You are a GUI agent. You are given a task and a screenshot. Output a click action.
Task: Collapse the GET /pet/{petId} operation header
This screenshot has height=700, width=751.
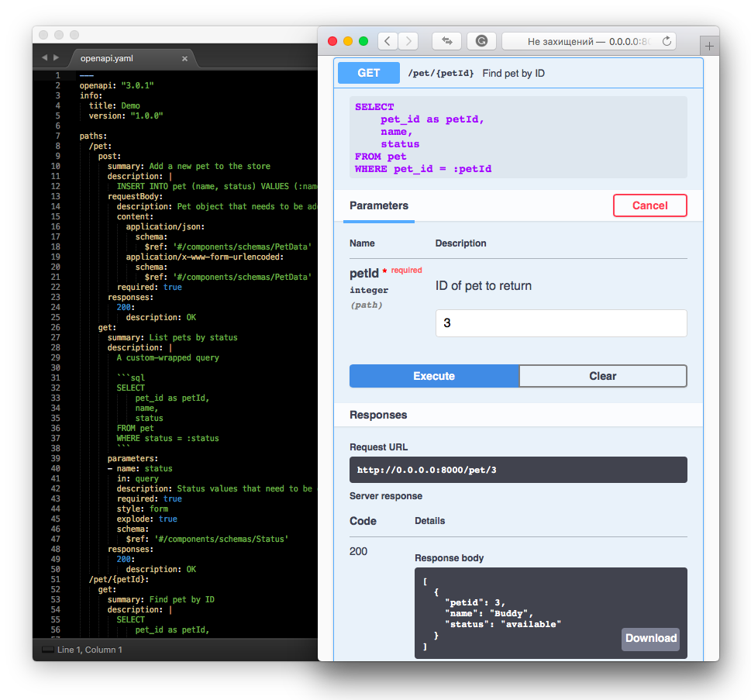click(x=518, y=74)
